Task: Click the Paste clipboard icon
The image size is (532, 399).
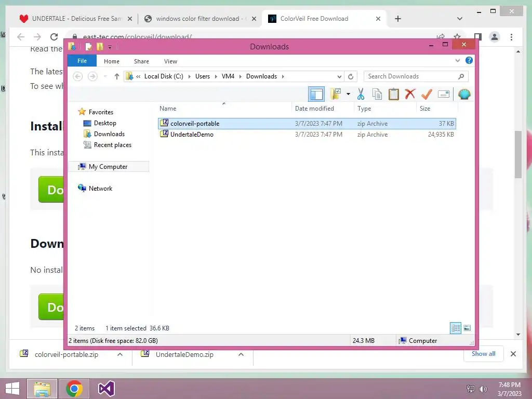Action: (x=394, y=94)
